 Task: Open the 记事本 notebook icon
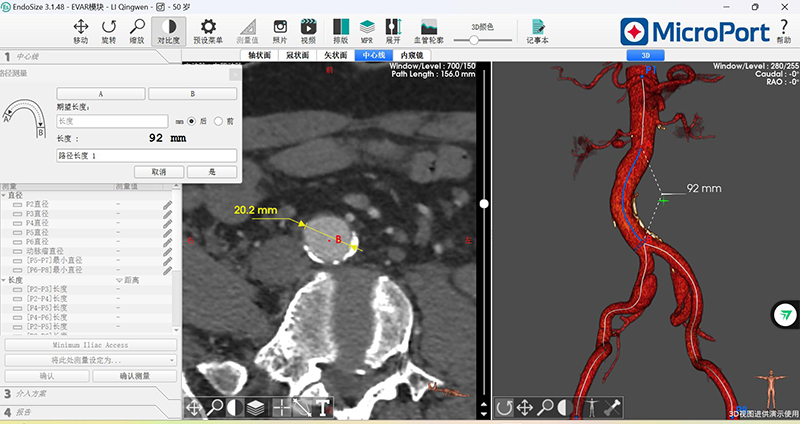pos(538,32)
